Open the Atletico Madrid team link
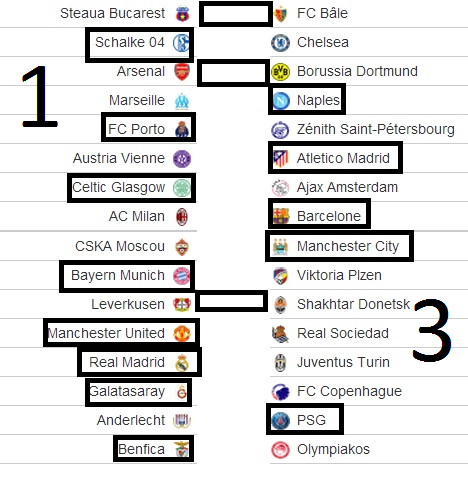The image size is (468, 479). coord(343,158)
